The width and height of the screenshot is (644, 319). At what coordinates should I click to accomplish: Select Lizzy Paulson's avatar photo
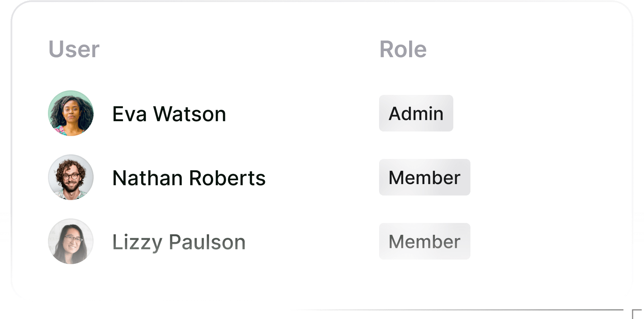(x=71, y=241)
